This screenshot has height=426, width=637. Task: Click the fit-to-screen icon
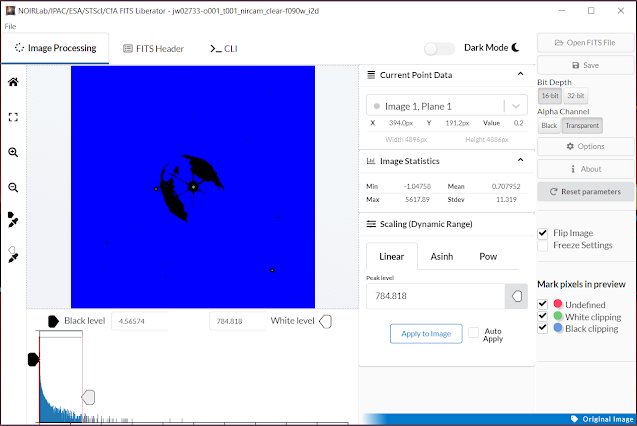[13, 117]
